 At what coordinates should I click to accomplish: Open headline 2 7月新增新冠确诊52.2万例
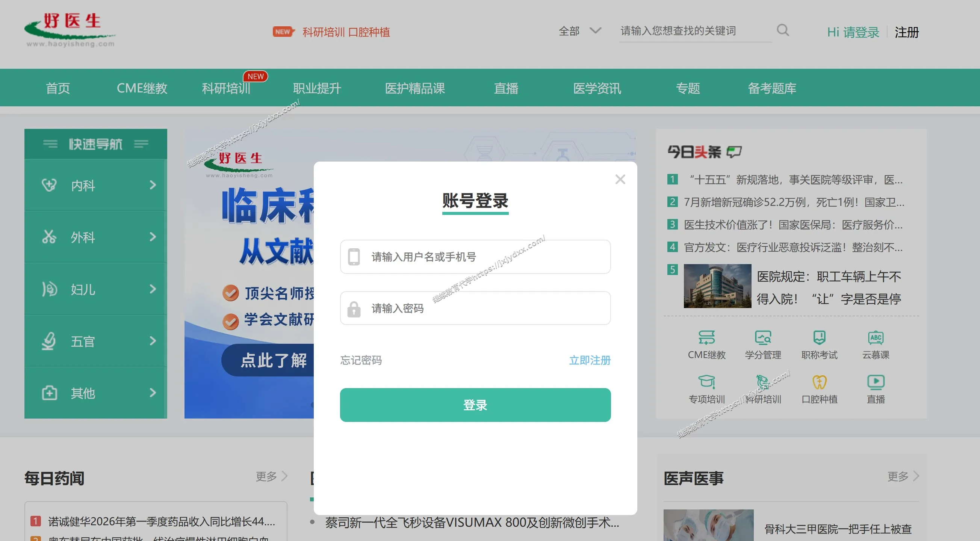click(x=794, y=202)
